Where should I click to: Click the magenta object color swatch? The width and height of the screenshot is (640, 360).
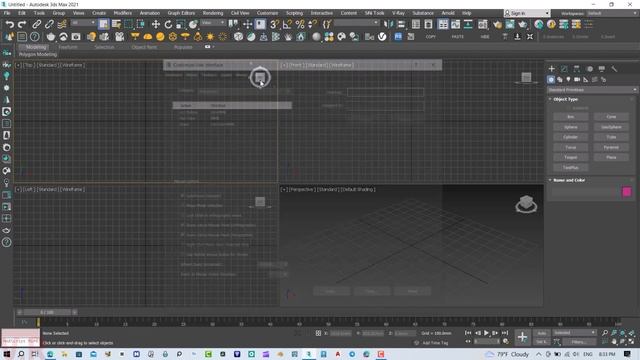(x=627, y=192)
